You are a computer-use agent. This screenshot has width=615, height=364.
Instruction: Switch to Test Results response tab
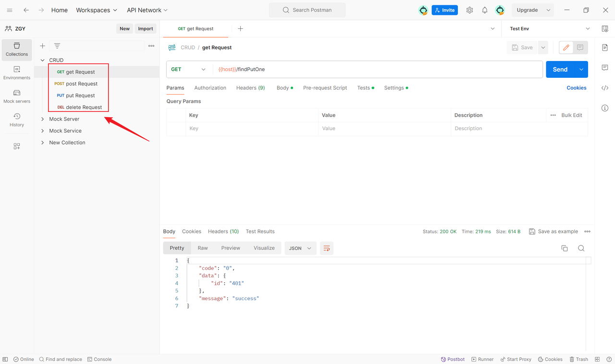click(260, 231)
